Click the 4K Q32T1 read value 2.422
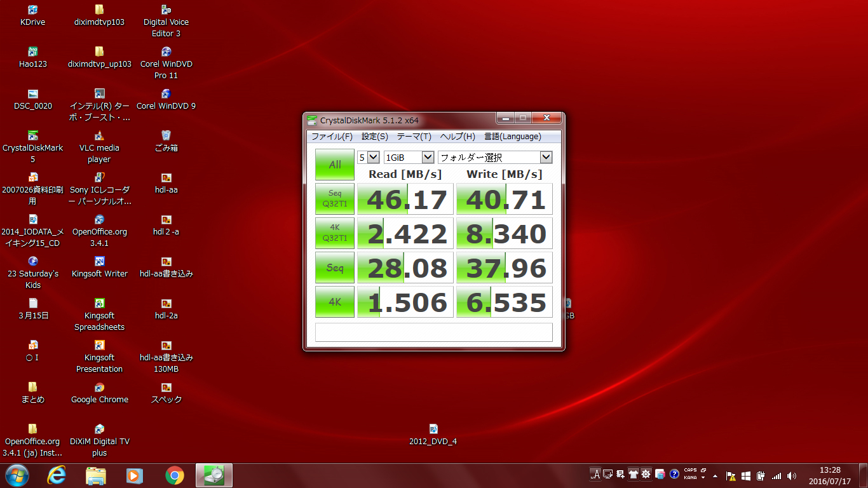The height and width of the screenshot is (488, 868). [405, 233]
